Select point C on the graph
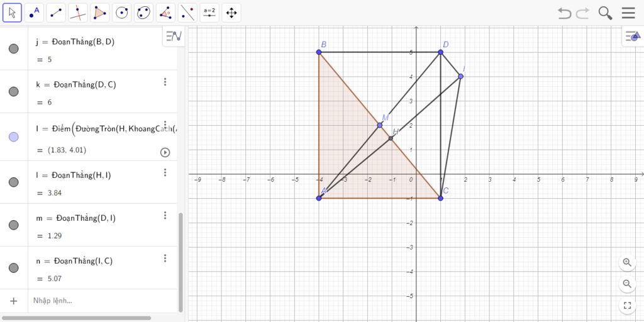Viewport: 644px width, 322px height. [x=441, y=198]
